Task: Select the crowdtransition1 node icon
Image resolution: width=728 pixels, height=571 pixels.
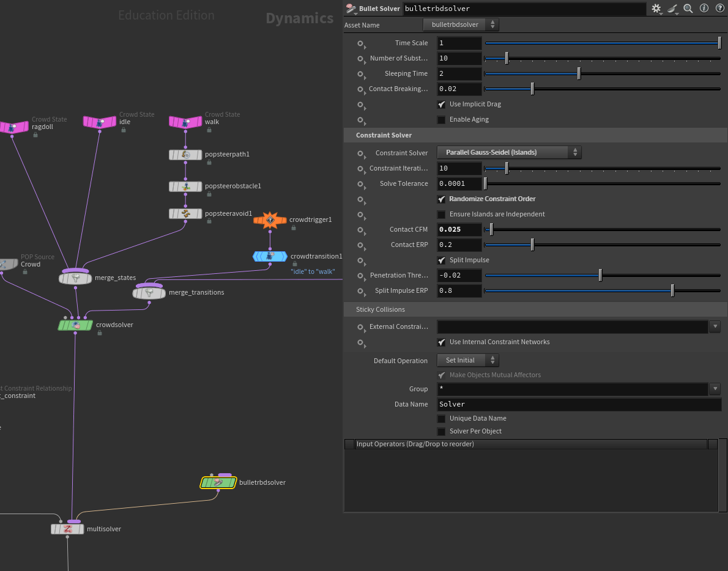Action: pos(270,256)
